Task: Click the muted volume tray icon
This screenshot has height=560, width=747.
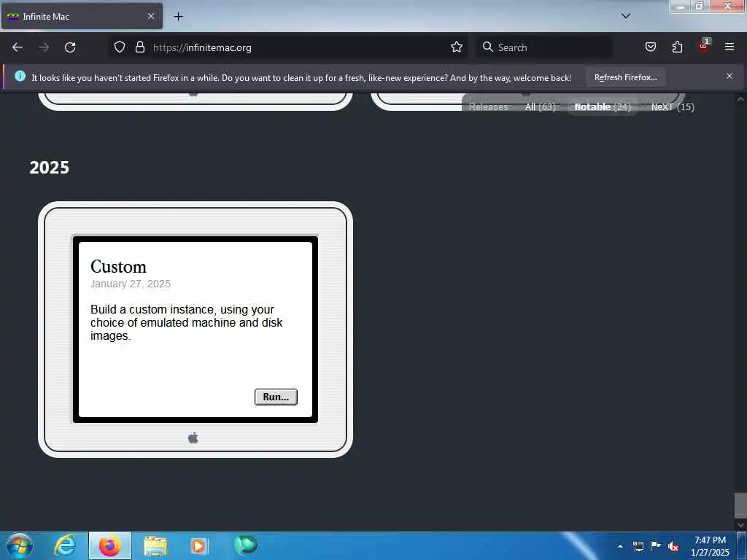Action: (x=673, y=547)
